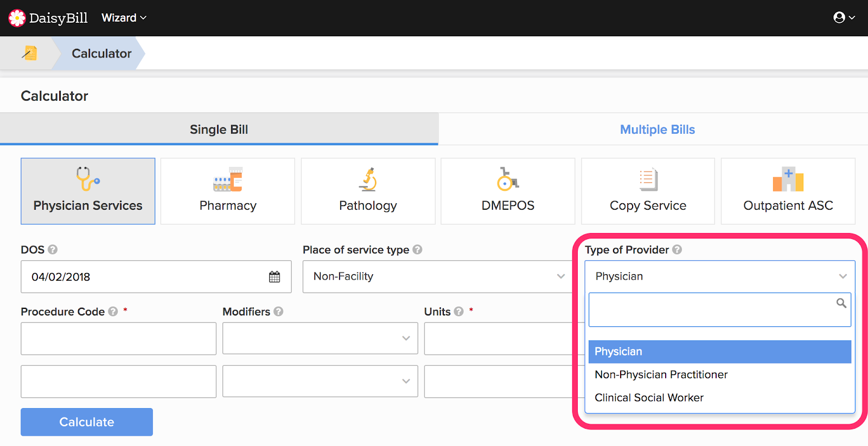The height and width of the screenshot is (446, 868).
Task: Open the DOS calendar date picker icon
Action: (x=275, y=277)
